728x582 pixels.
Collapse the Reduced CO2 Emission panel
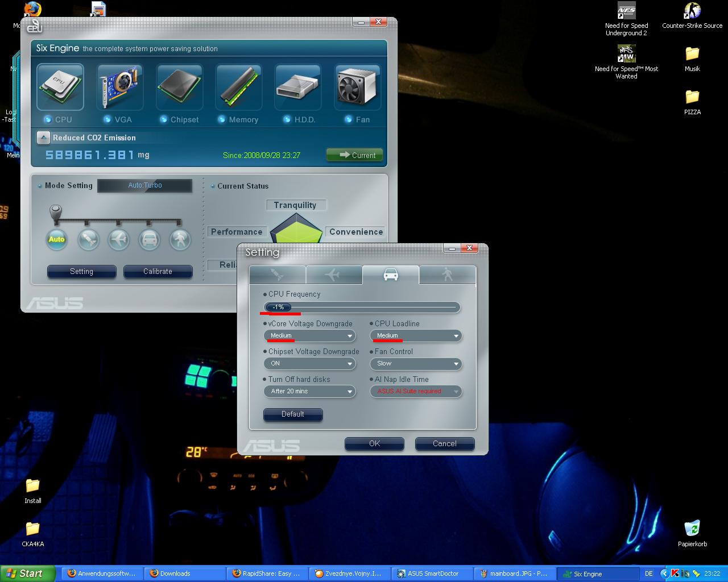pyautogui.click(x=43, y=138)
